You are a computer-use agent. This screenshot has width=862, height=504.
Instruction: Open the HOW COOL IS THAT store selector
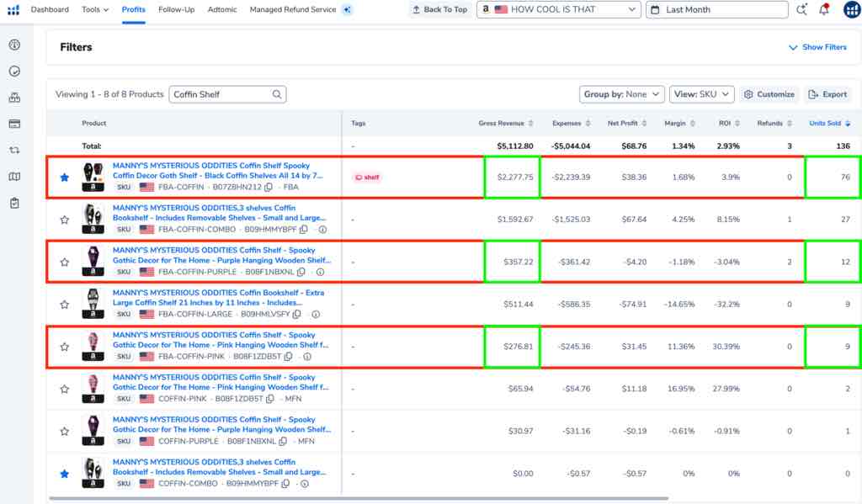pos(559,9)
